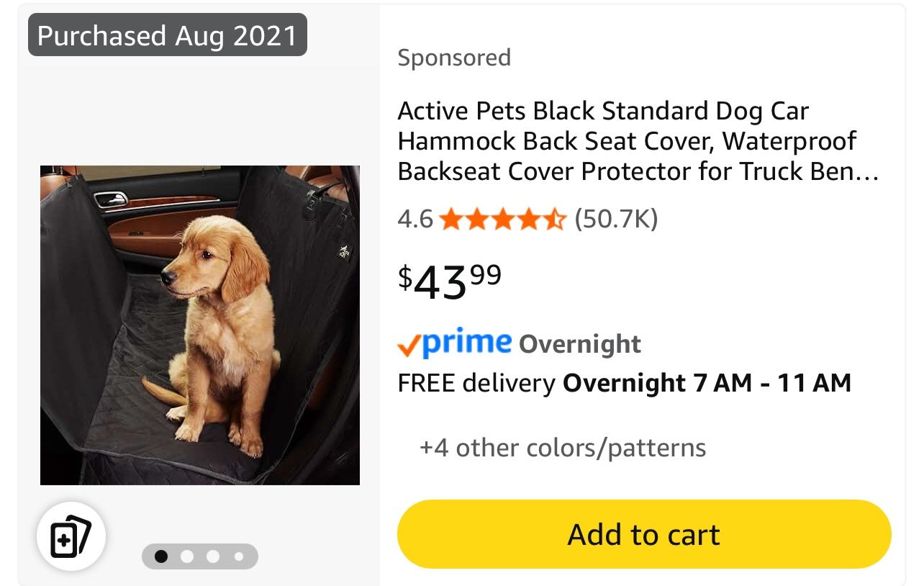924x586 pixels.
Task: Click the orange star rating icons
Action: click(503, 218)
